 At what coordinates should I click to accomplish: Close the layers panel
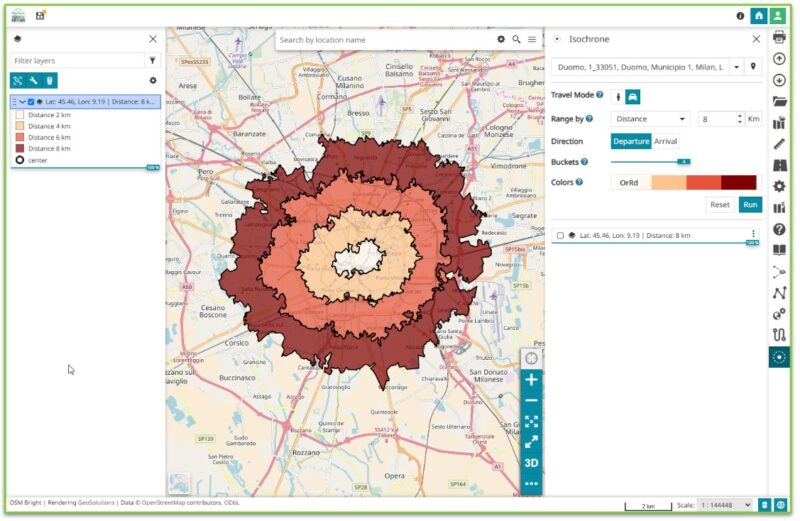coord(153,39)
